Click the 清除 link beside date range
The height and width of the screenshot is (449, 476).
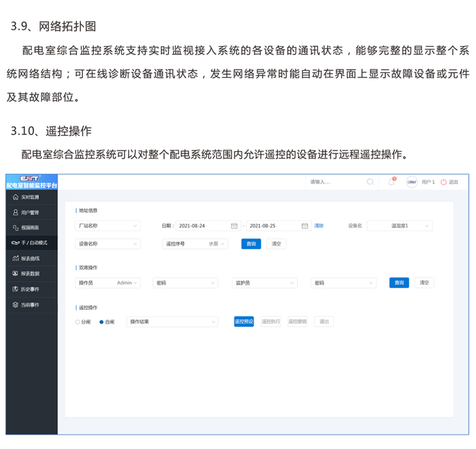pyautogui.click(x=319, y=226)
